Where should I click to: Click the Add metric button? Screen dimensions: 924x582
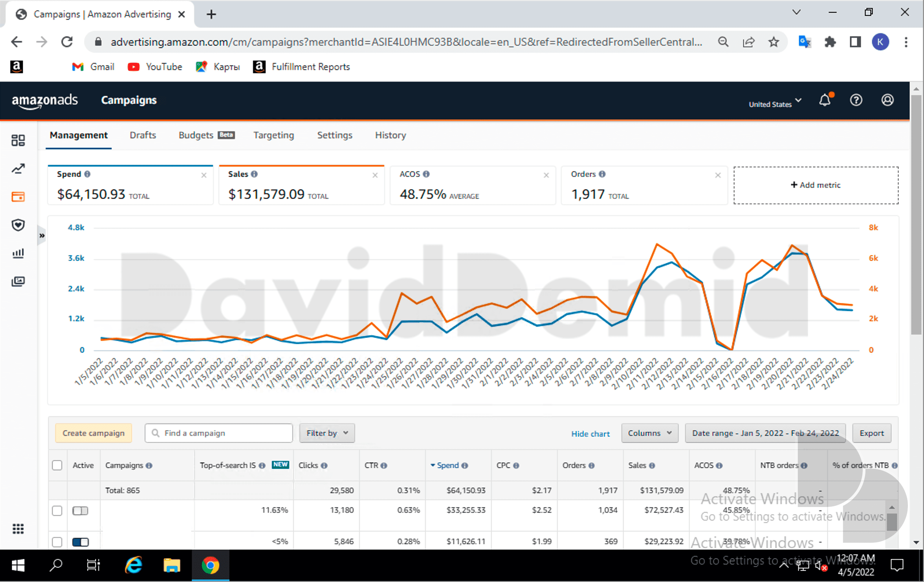(x=816, y=185)
